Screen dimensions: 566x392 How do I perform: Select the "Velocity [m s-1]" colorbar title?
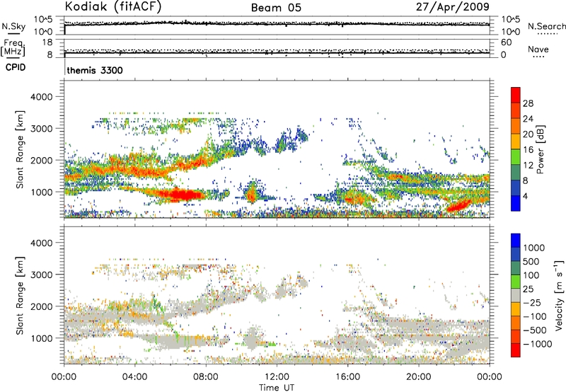pos(558,295)
